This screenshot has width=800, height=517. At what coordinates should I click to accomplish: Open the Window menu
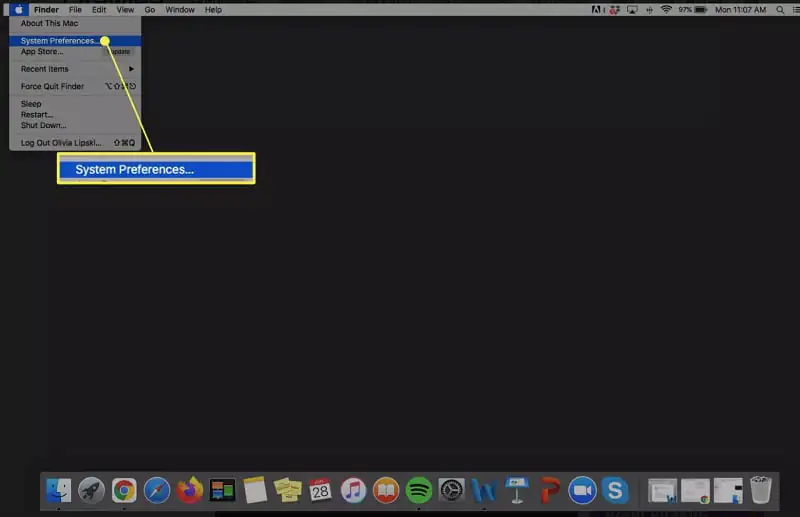[180, 10]
